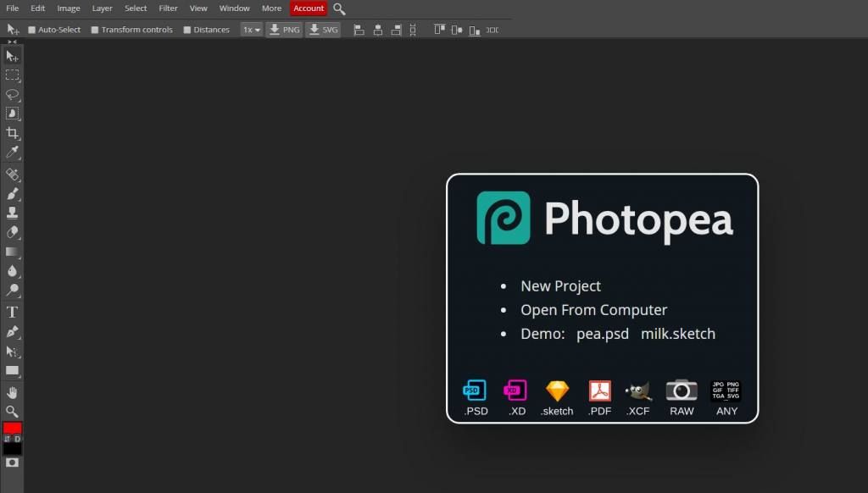Image resolution: width=868 pixels, height=493 pixels.
Task: Select the rectangular Marquee tool
Action: click(x=12, y=75)
